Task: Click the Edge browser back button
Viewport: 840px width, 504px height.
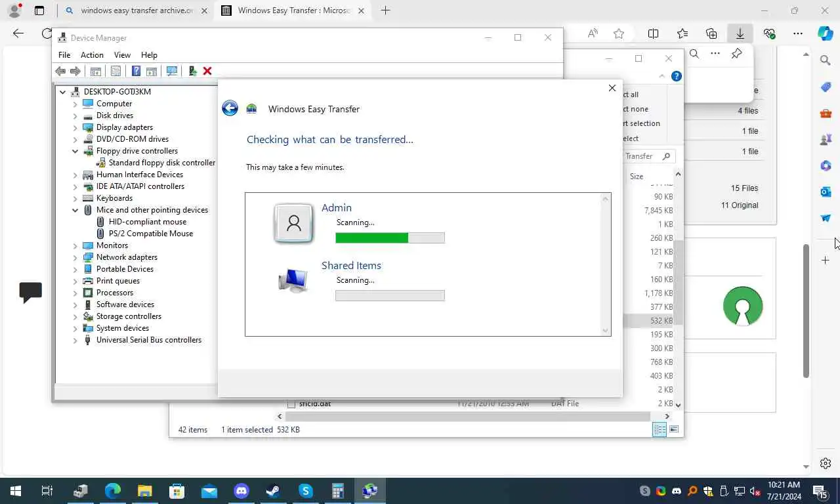Action: (x=18, y=33)
